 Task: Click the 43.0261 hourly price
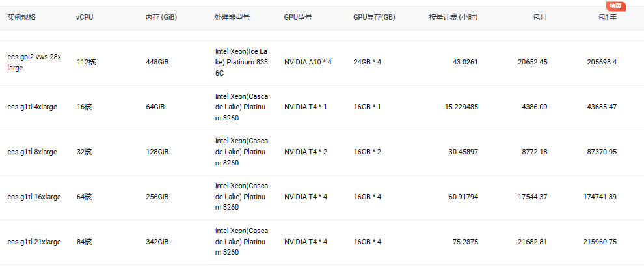465,63
